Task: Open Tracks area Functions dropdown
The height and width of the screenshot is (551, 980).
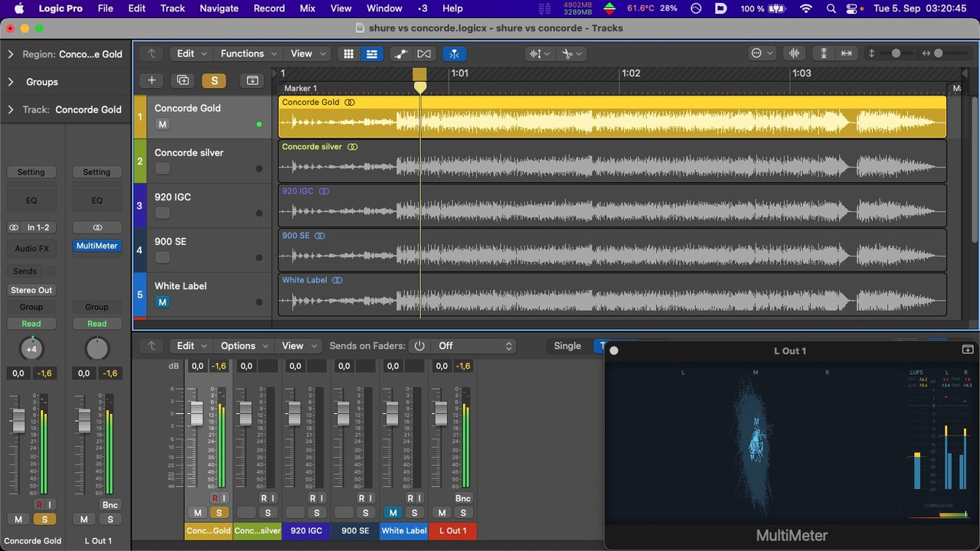Action: click(247, 54)
